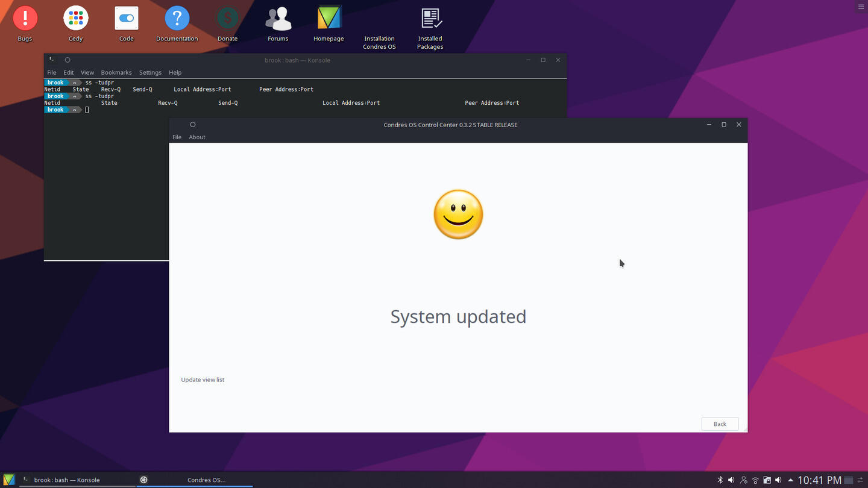
Task: Click the smiley face image in Control Center
Action: coord(458,214)
